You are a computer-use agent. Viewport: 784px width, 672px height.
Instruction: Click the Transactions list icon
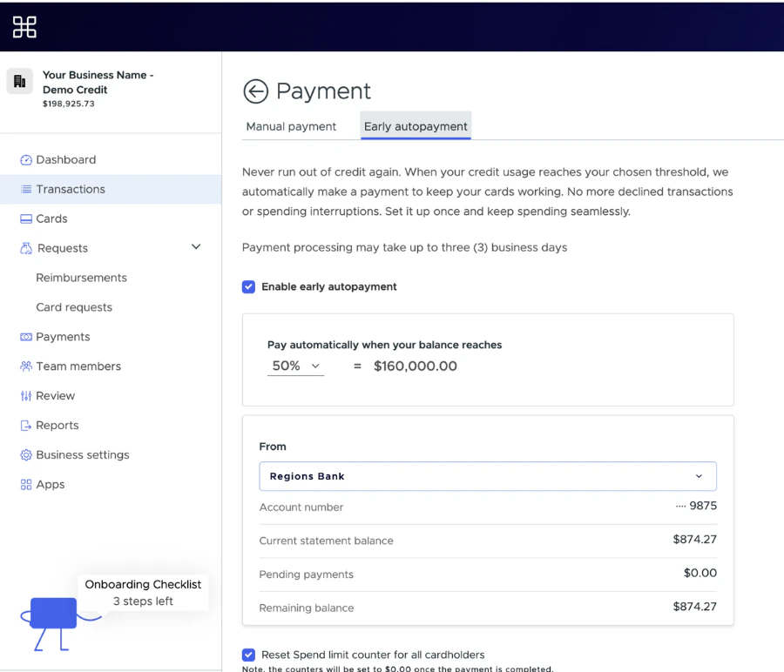pyautogui.click(x=26, y=190)
